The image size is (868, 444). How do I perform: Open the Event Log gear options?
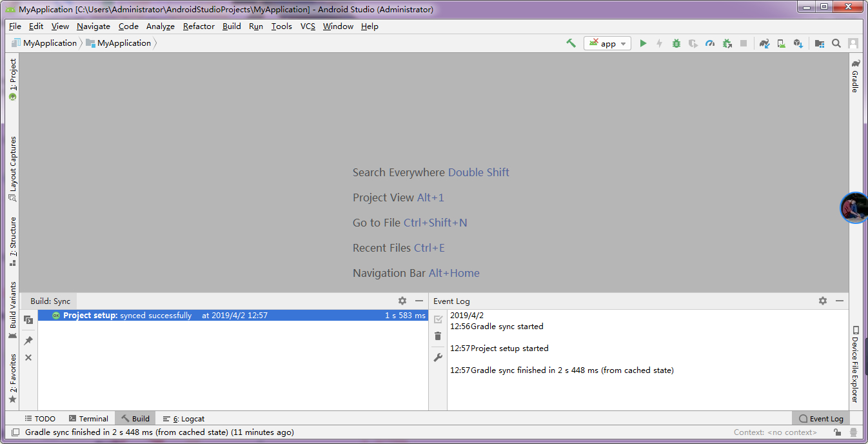823,301
